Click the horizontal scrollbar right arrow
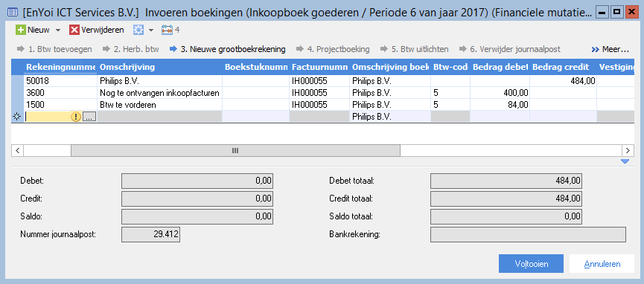Viewport: 644px width, 284px height. (628, 150)
